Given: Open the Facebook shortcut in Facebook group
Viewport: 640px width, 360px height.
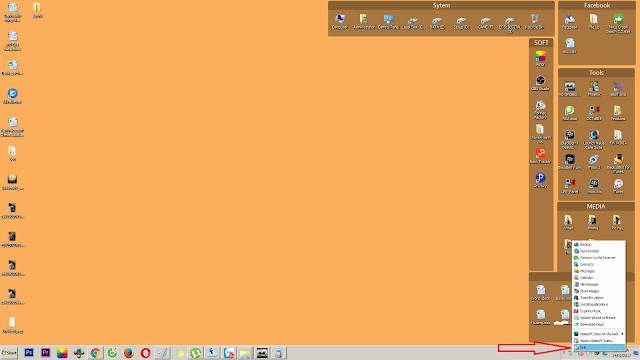Looking at the screenshot, I should coord(570,22).
